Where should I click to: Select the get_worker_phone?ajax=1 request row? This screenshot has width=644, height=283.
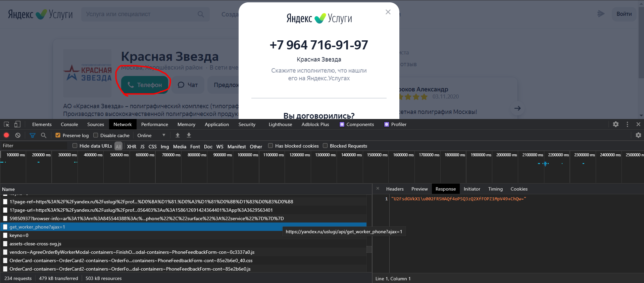click(x=183, y=227)
